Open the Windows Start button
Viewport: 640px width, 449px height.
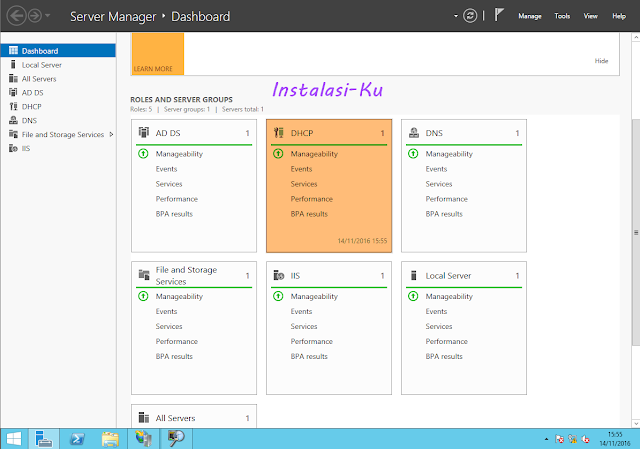(14, 439)
